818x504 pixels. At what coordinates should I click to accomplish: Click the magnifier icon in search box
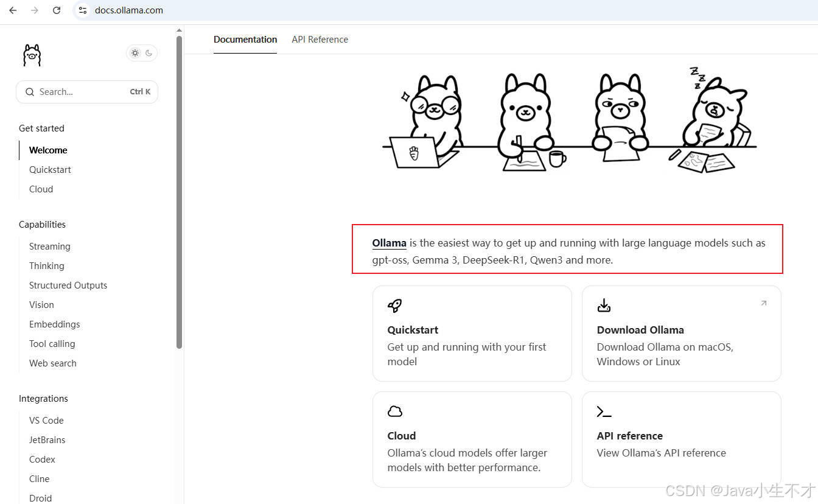click(30, 92)
